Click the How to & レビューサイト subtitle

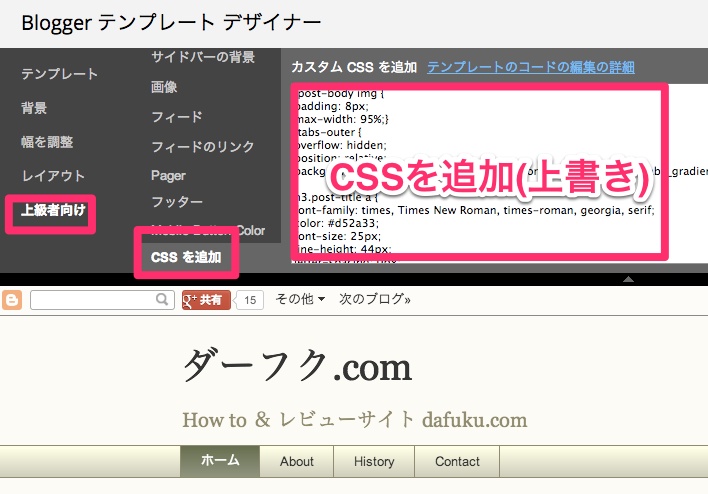(x=354, y=419)
